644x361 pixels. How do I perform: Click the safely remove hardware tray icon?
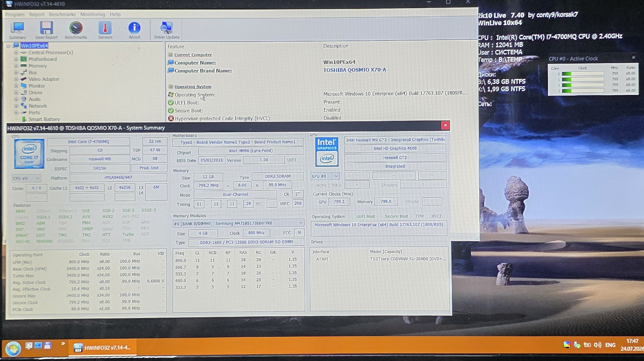pos(577,345)
